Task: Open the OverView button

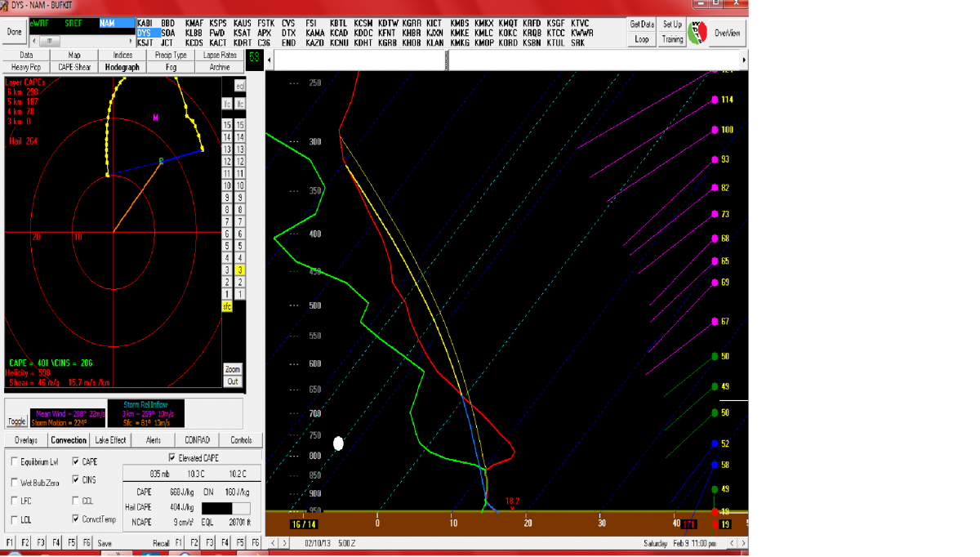Action: click(x=726, y=33)
